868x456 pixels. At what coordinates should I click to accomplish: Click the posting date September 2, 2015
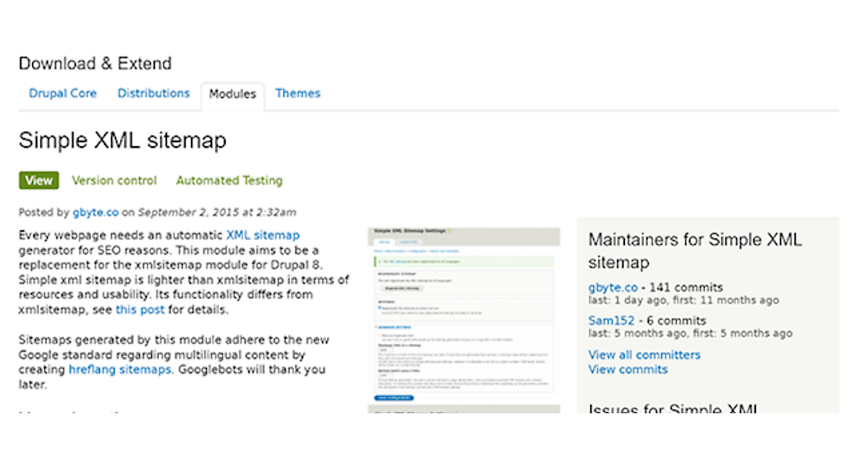click(217, 212)
